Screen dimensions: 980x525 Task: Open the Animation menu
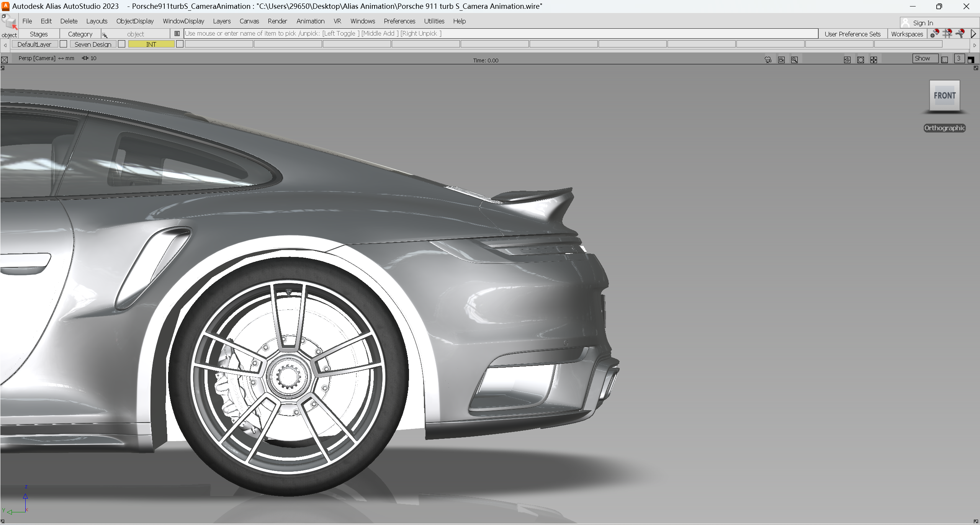(310, 21)
